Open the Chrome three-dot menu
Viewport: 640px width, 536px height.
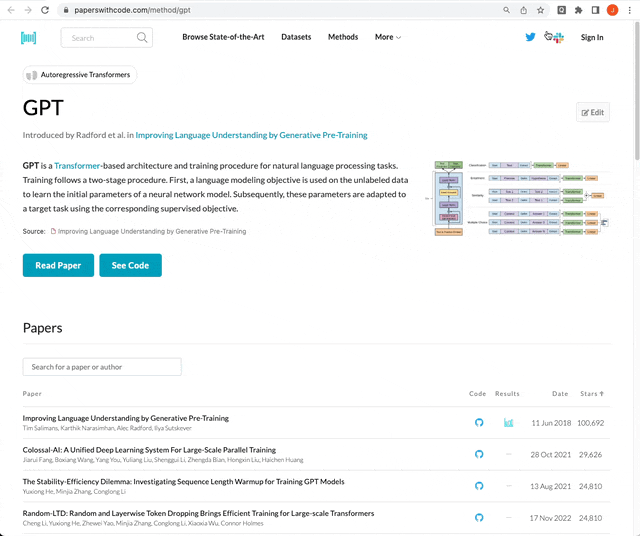pyautogui.click(x=629, y=10)
